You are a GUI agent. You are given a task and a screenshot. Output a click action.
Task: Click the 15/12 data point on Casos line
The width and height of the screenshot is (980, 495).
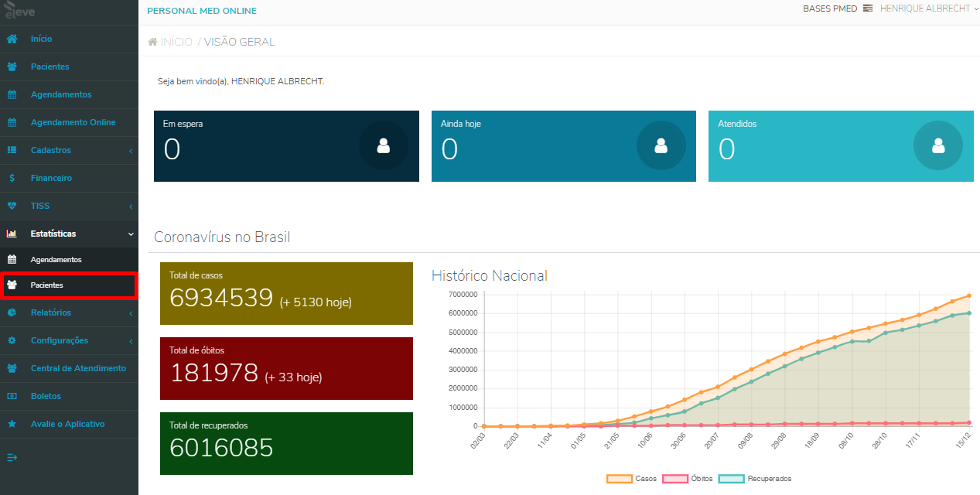coord(968,295)
